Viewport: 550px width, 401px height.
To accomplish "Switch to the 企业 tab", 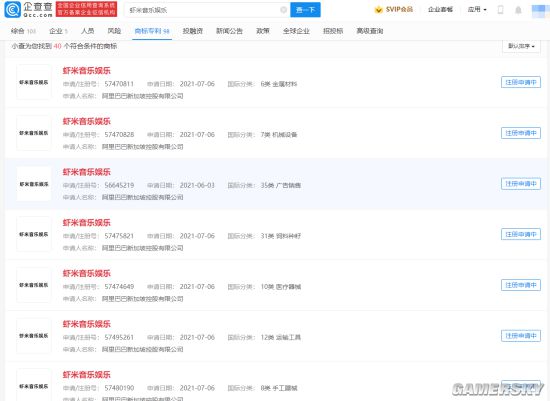I will [x=58, y=31].
